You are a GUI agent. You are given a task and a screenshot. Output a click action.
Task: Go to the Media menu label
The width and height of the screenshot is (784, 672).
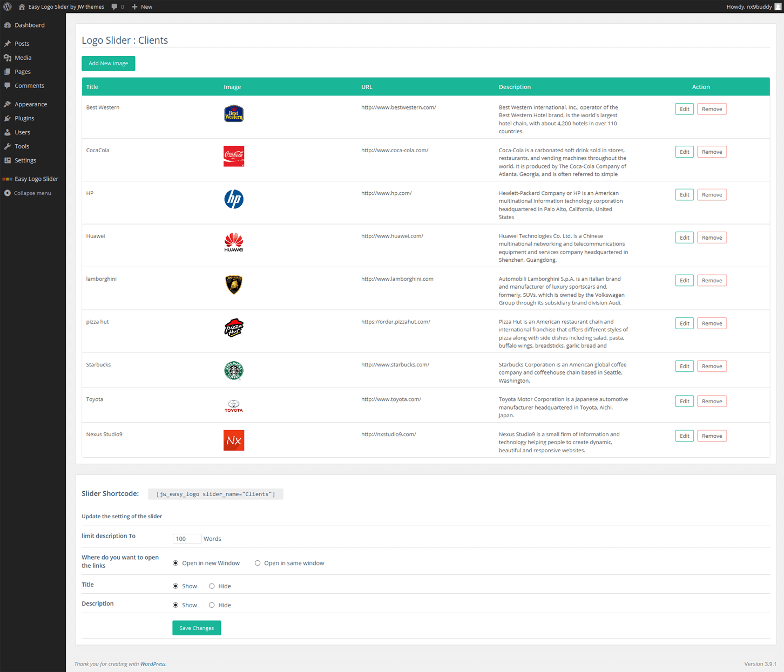(23, 57)
